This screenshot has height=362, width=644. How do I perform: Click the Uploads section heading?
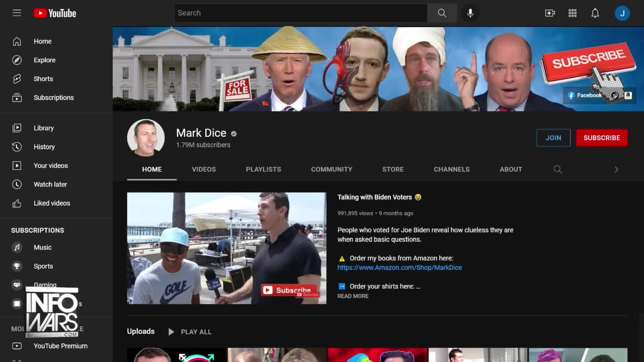[x=141, y=331]
